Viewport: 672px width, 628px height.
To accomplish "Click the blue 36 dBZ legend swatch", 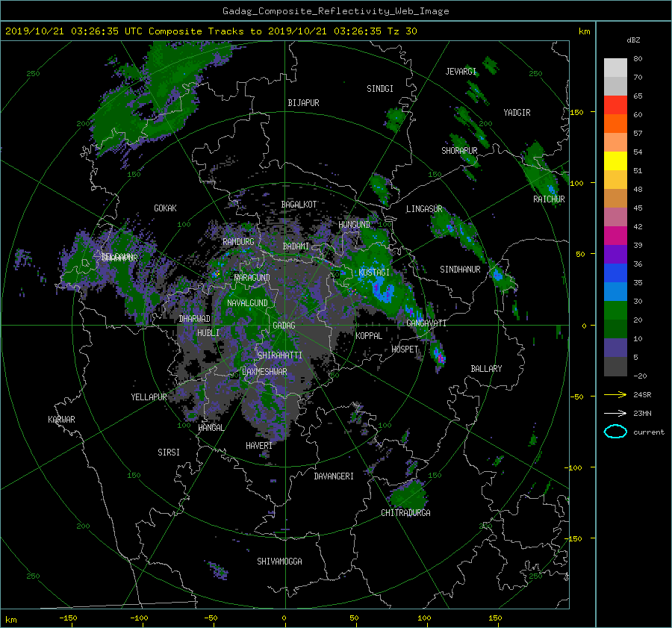I will click(x=615, y=273).
